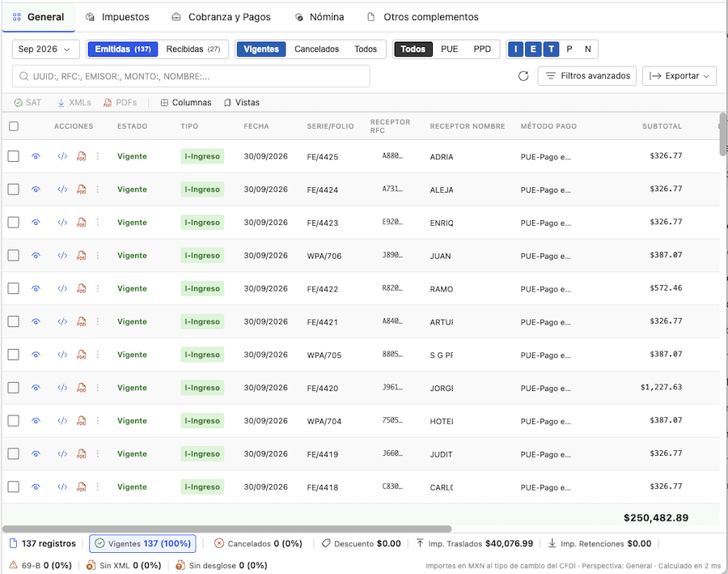Download PDF of invoice FE/4418

(81, 487)
